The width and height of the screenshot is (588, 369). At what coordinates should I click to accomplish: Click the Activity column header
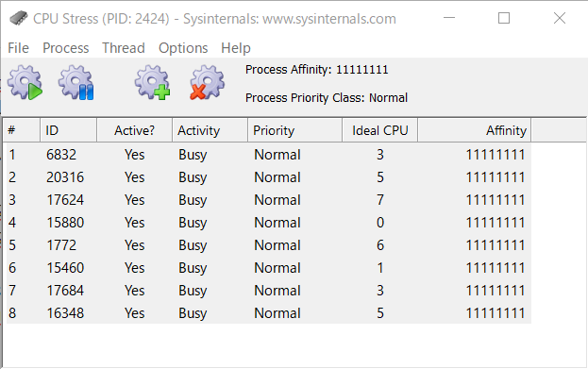210,130
